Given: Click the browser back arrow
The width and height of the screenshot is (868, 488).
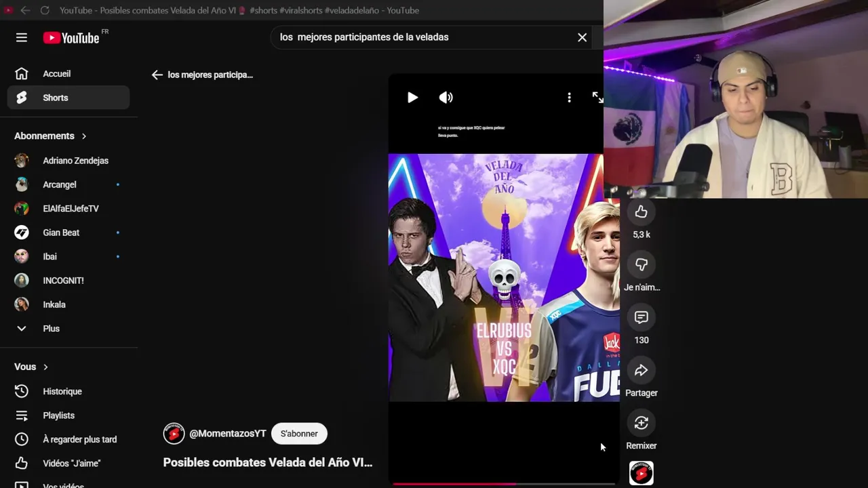Looking at the screenshot, I should (25, 10).
